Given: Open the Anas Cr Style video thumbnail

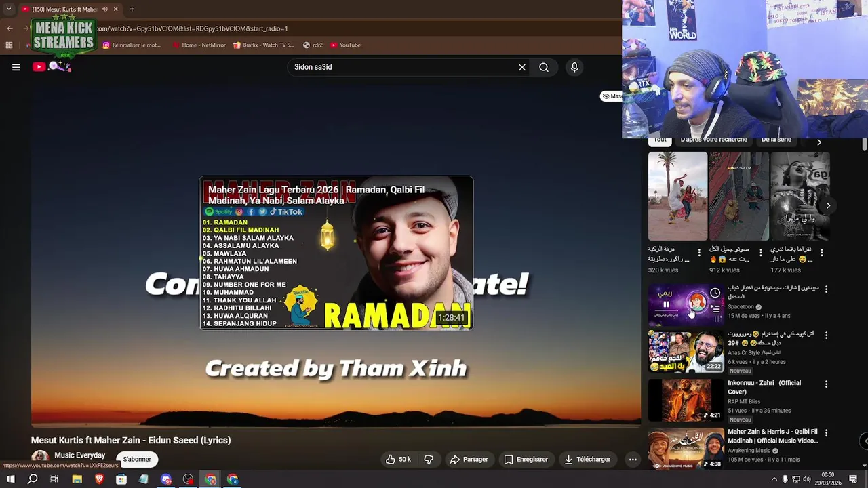Looking at the screenshot, I should (686, 352).
